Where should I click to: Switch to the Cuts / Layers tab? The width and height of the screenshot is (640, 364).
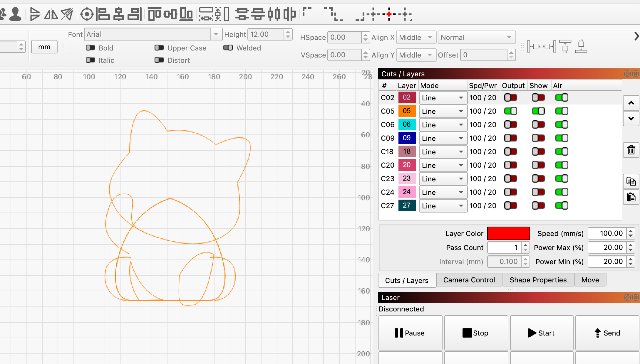[x=407, y=280]
